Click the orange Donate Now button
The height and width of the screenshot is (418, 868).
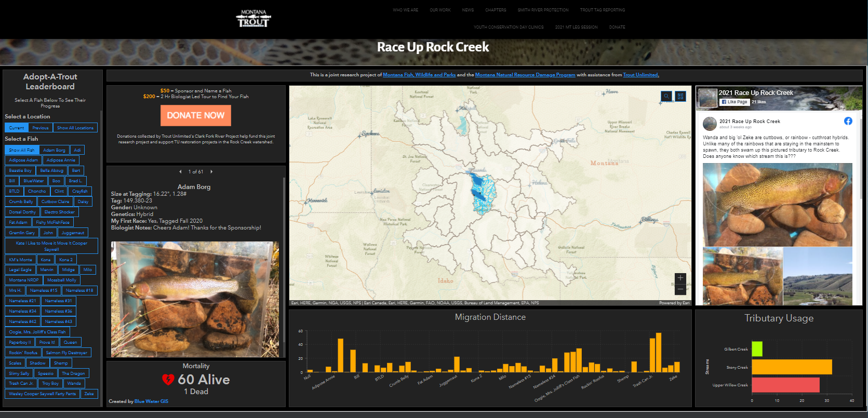(196, 115)
